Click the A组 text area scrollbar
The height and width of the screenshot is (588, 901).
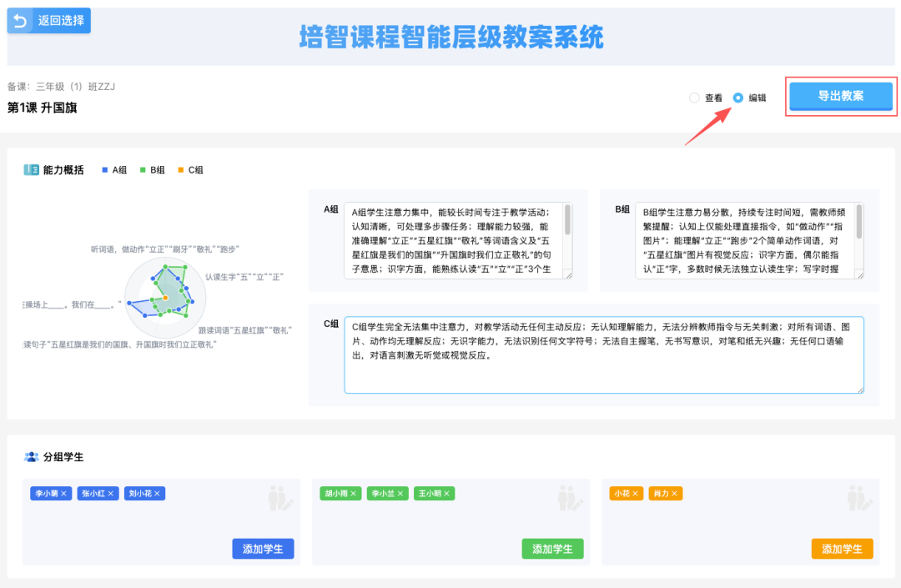coord(568,220)
